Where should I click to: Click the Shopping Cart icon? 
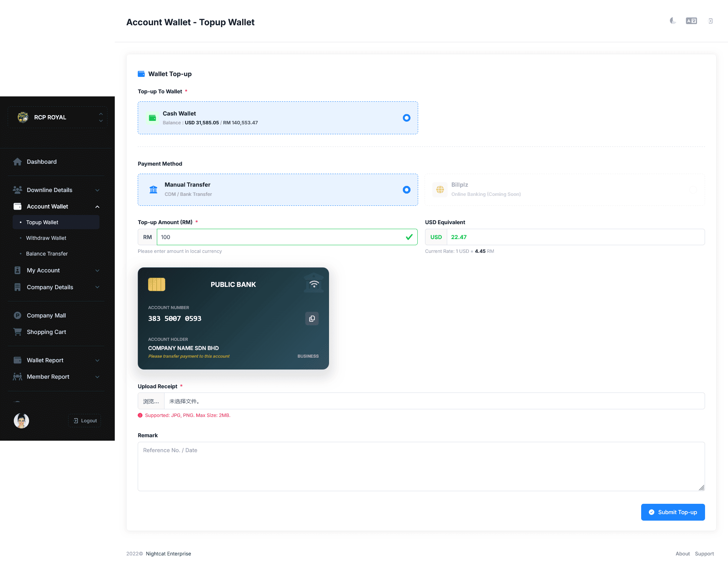(x=18, y=332)
